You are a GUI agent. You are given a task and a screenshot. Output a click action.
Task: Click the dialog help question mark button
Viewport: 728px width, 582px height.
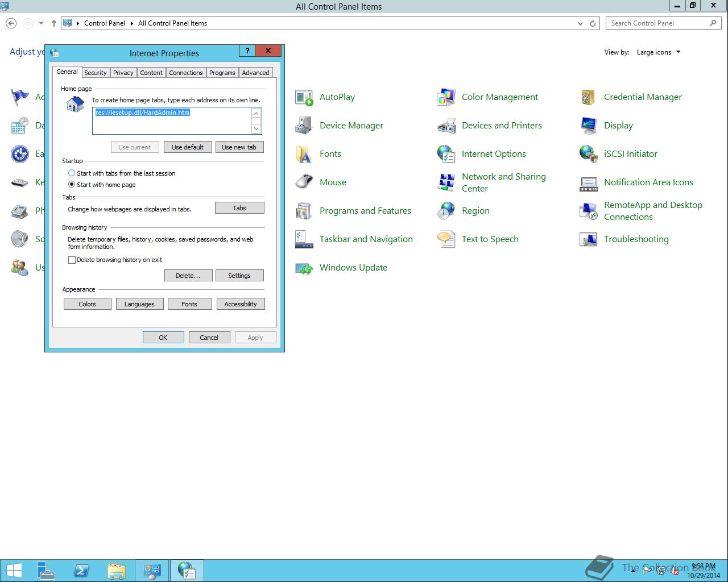pos(247,51)
